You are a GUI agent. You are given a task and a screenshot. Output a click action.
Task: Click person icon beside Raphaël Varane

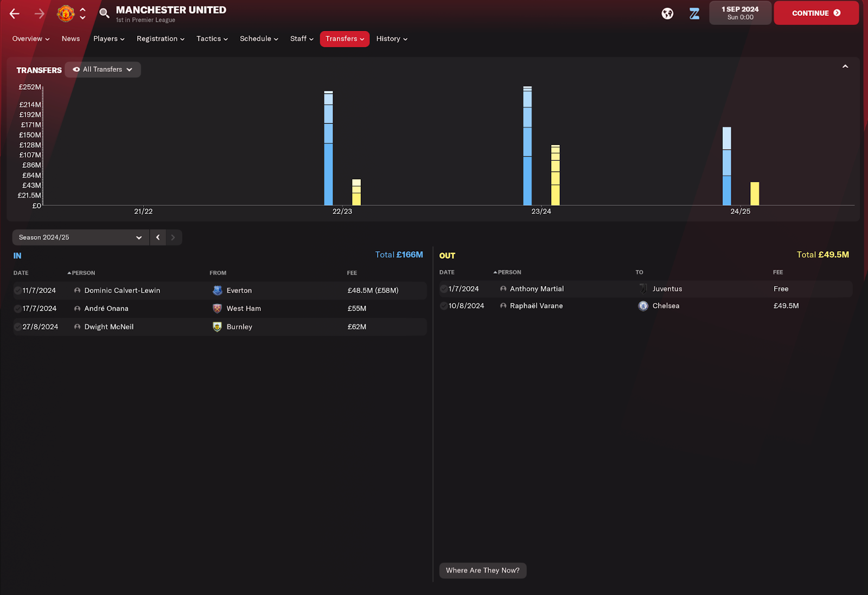click(x=503, y=306)
